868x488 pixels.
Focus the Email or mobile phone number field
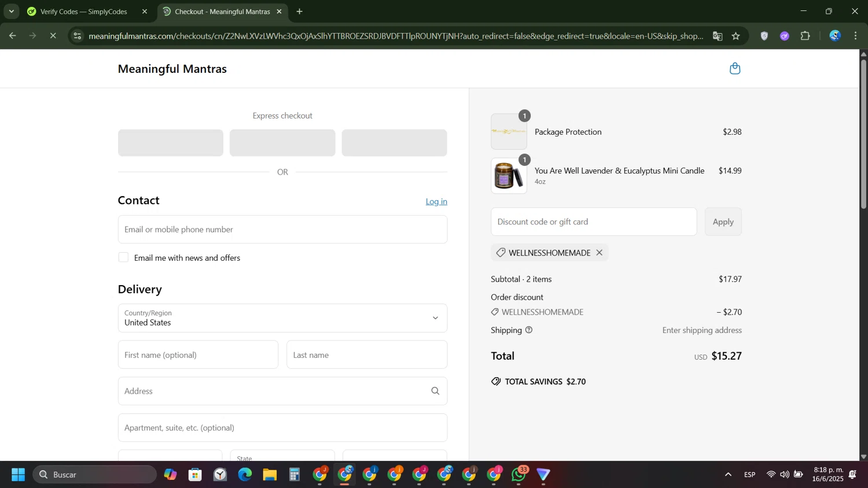tap(282, 230)
